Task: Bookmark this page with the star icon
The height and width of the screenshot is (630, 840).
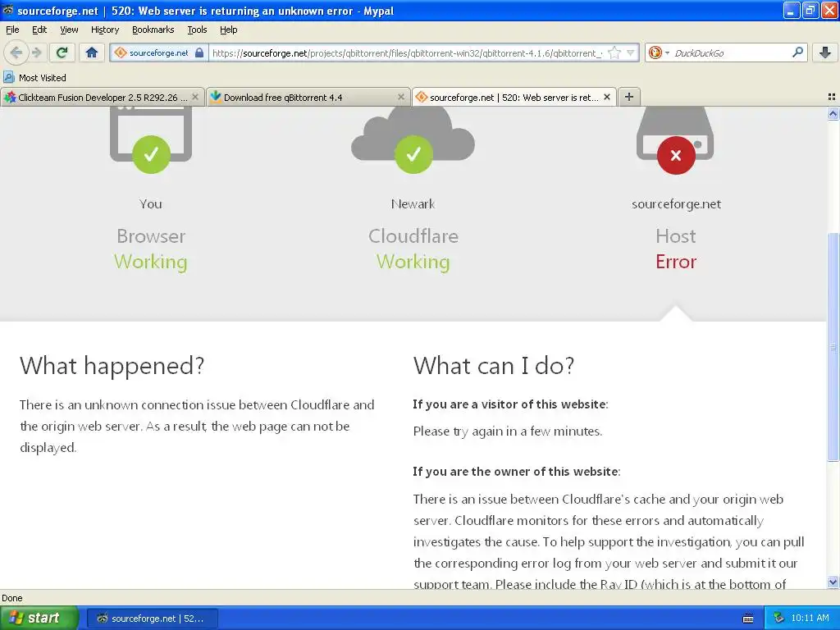Action: point(614,52)
